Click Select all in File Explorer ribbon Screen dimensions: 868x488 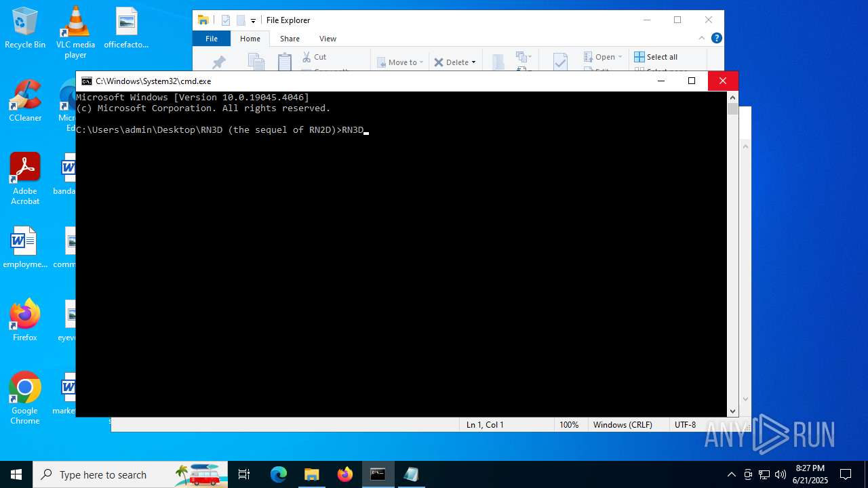[x=656, y=57]
